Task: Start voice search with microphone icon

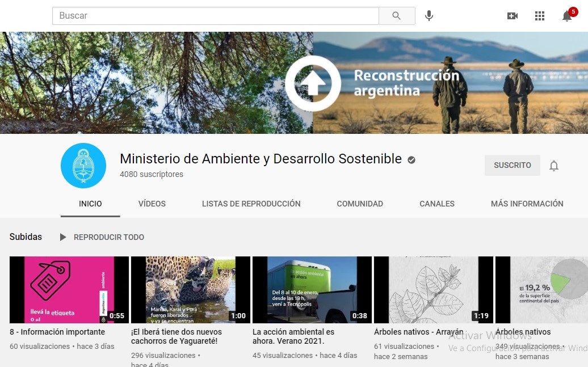Action: point(429,16)
